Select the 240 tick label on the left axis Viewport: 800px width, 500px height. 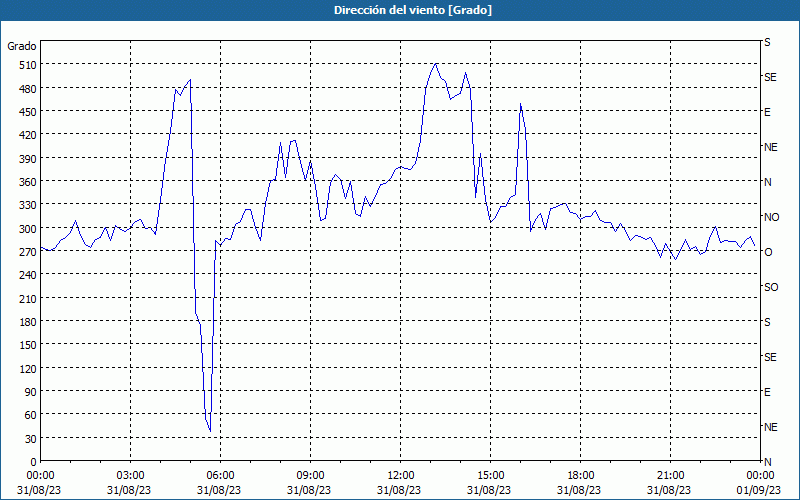pos(28,275)
